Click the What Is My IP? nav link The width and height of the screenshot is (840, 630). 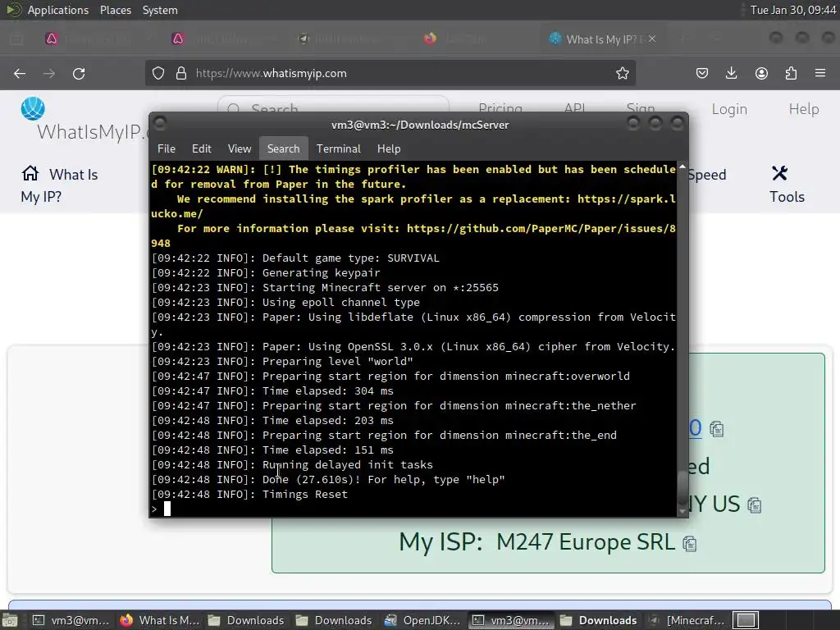pyautogui.click(x=59, y=185)
